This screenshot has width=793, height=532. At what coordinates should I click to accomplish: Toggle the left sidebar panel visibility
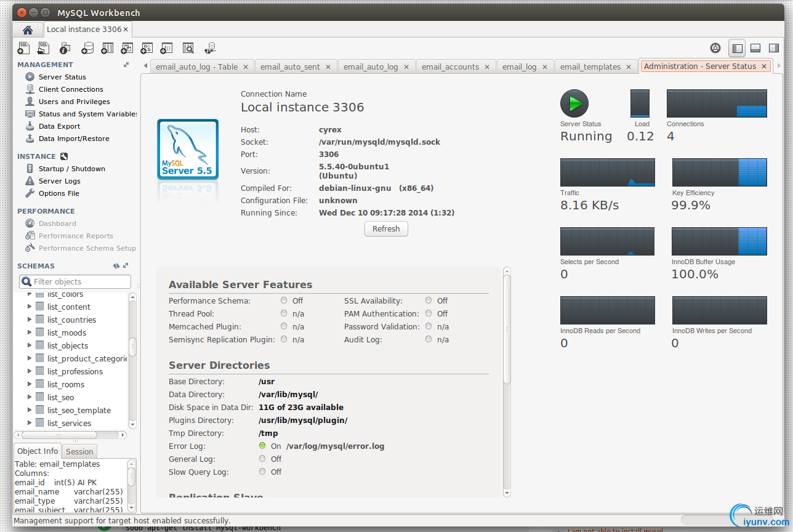pyautogui.click(x=737, y=48)
